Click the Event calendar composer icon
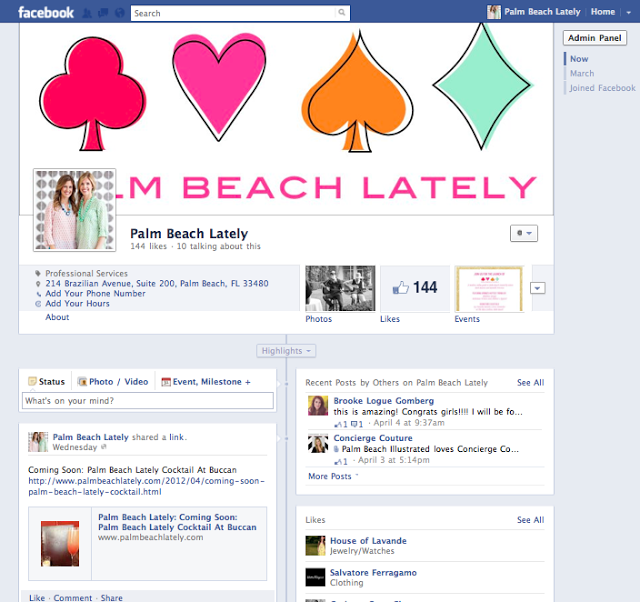This screenshot has height=602, width=640. (166, 382)
